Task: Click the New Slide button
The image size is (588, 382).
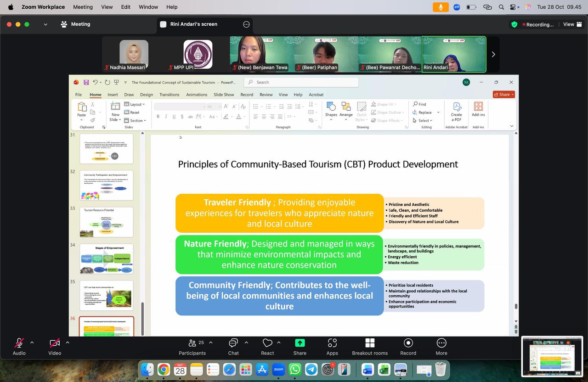Action: coord(115,112)
